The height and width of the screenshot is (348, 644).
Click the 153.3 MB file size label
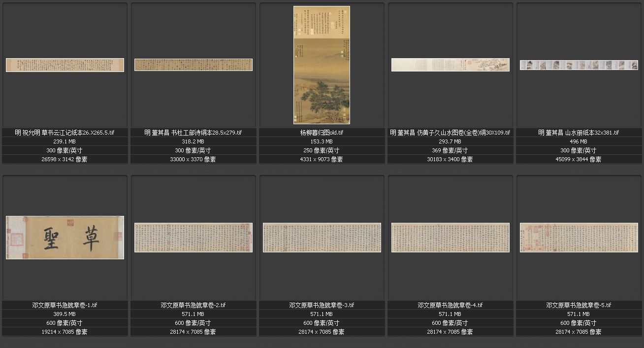(322, 141)
